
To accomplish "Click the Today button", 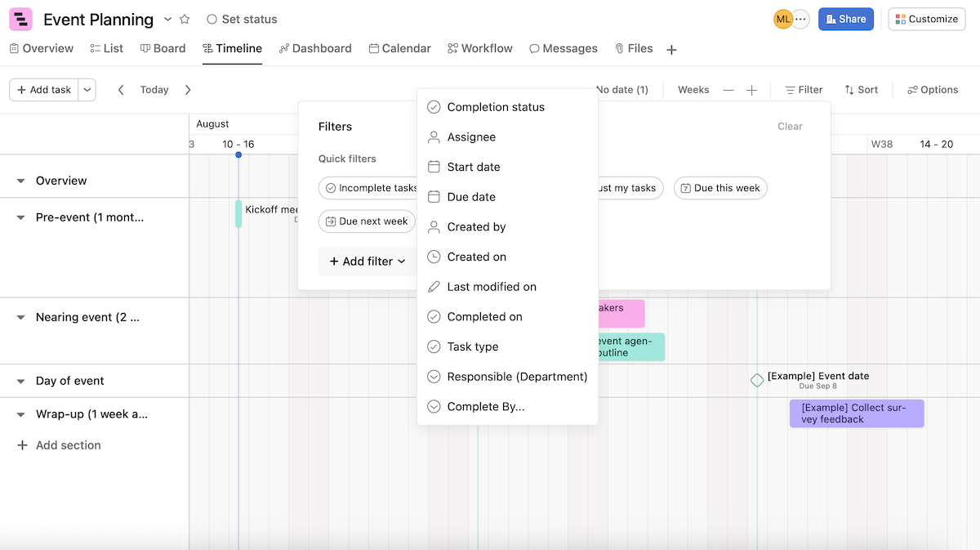I will click(x=154, y=90).
